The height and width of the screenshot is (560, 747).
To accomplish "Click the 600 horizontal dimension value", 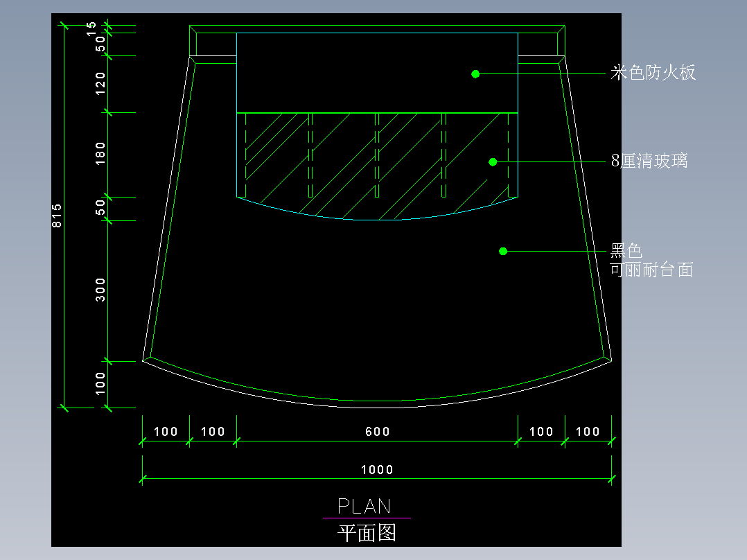I will 377,432.
